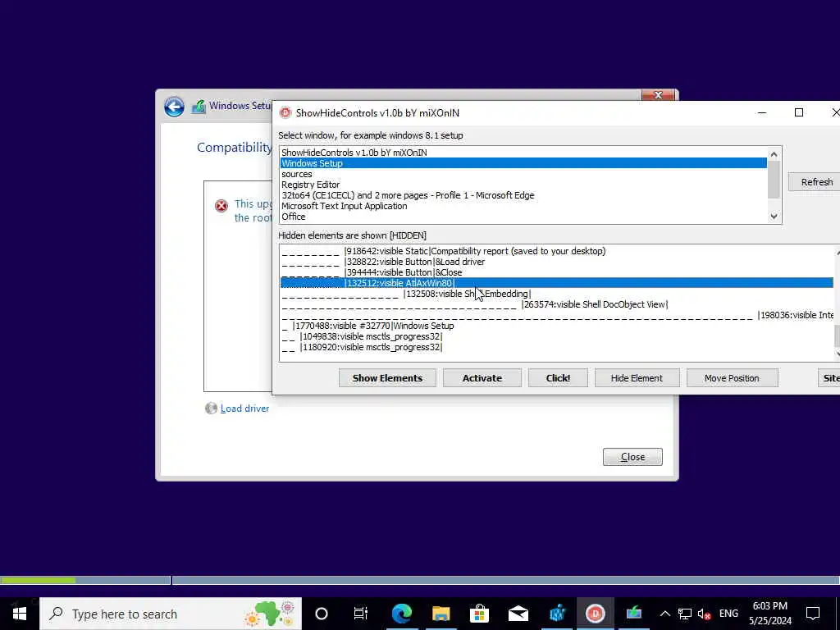The image size is (840, 630).
Task: Click the Load driver link in Windows Setup
Action: click(244, 409)
